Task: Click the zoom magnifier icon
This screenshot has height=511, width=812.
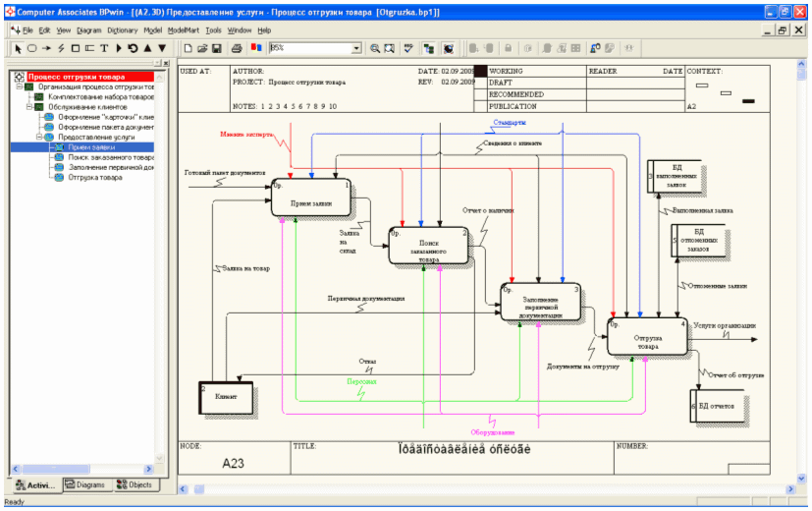Action: [x=375, y=47]
